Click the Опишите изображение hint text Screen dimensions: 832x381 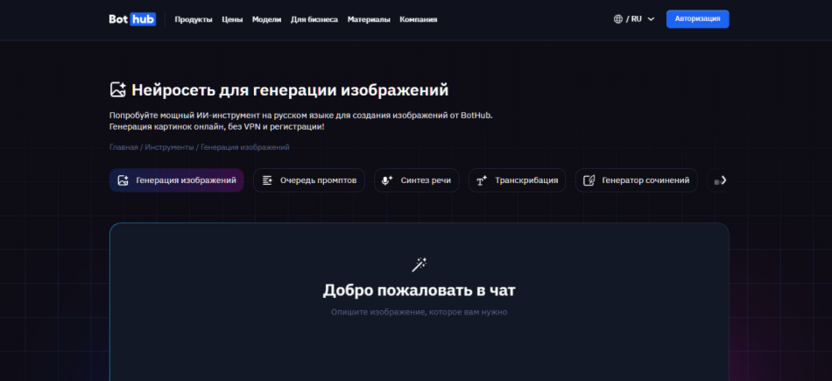(x=419, y=312)
